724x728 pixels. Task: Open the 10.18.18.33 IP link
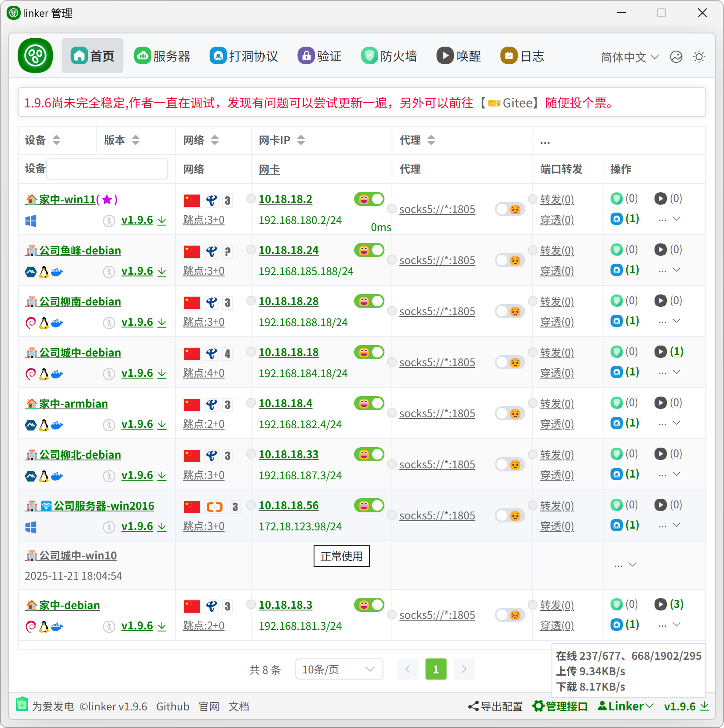(289, 455)
